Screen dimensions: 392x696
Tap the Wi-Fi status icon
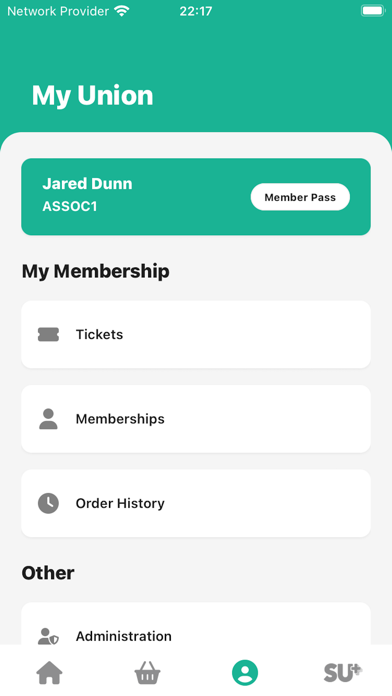121,11
